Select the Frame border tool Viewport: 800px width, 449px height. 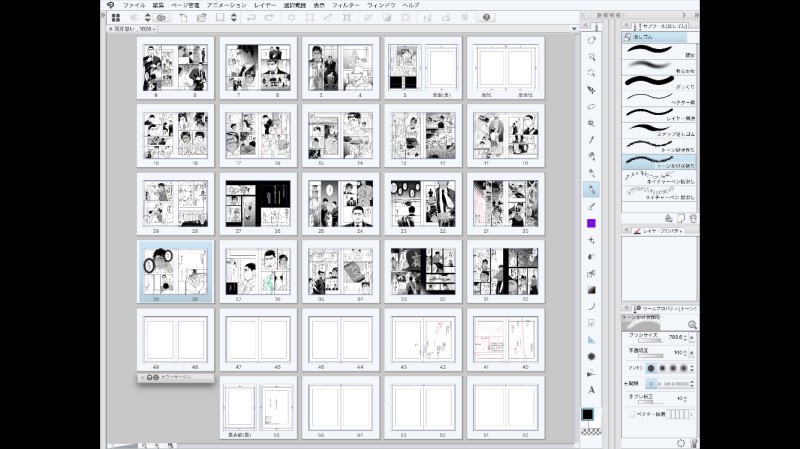(x=591, y=323)
